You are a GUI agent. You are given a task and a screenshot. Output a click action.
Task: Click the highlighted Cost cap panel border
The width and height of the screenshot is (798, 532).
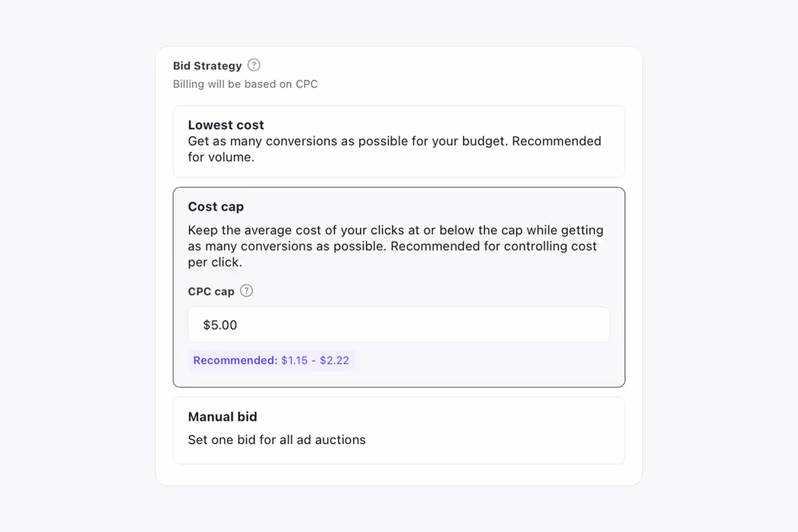tap(399, 188)
